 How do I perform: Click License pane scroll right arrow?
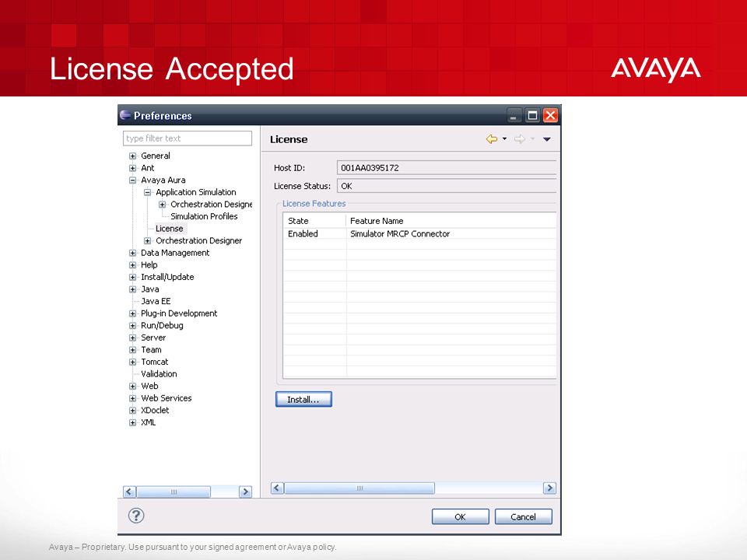pos(550,488)
